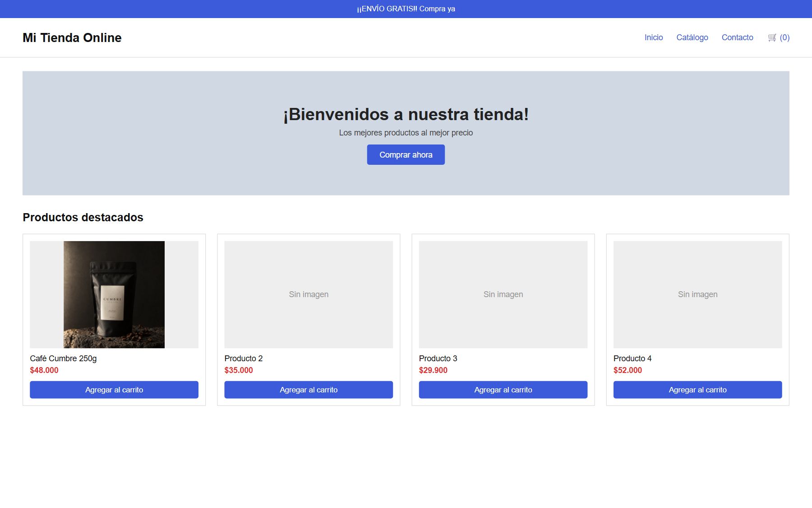Image resolution: width=812 pixels, height=508 pixels.
Task: Open the Catálogo nav link
Action: (692, 37)
